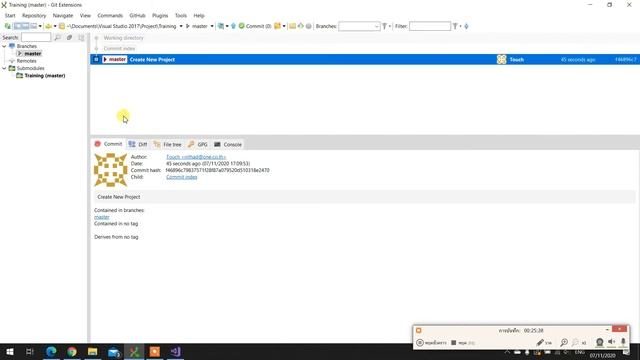Viewport: 640px width, 360px height.
Task: Click the master branch label on commit
Action: pyautogui.click(x=115, y=60)
